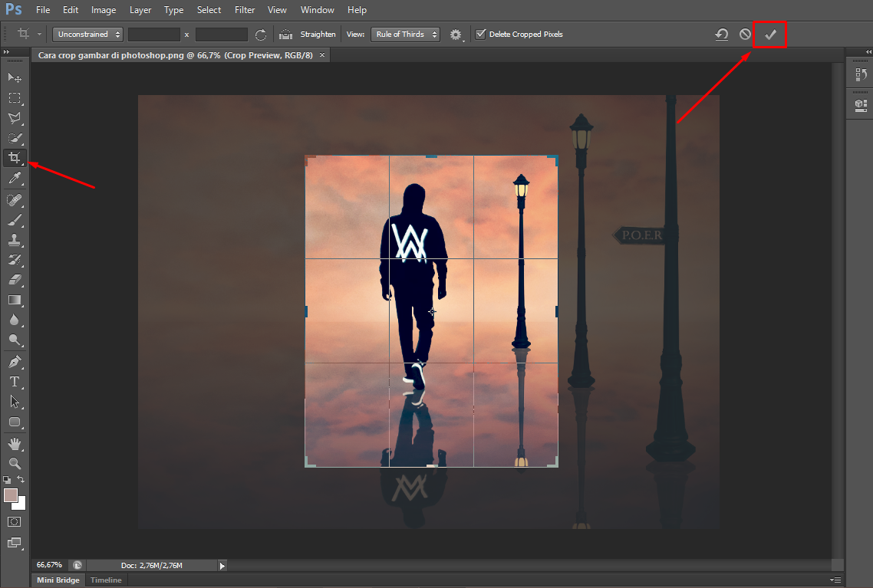
Task: Swap crop width and height
Action: (x=261, y=34)
